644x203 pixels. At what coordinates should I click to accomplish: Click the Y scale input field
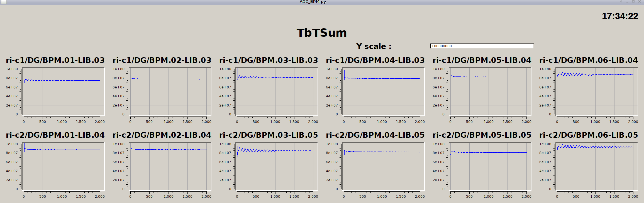click(x=482, y=46)
